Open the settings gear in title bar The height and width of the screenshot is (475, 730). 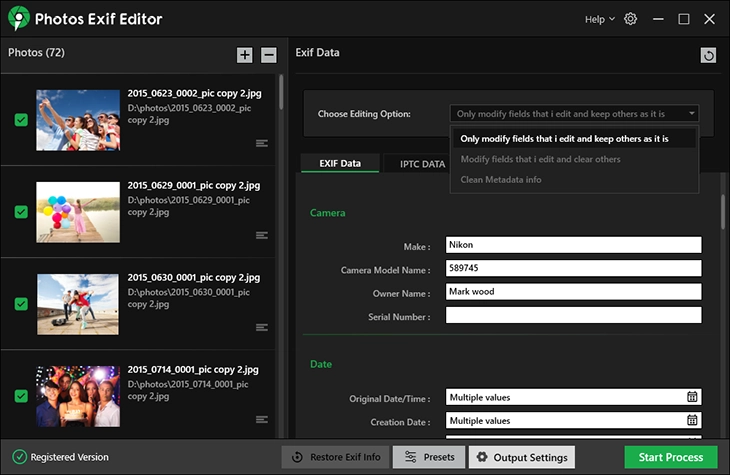tap(630, 19)
